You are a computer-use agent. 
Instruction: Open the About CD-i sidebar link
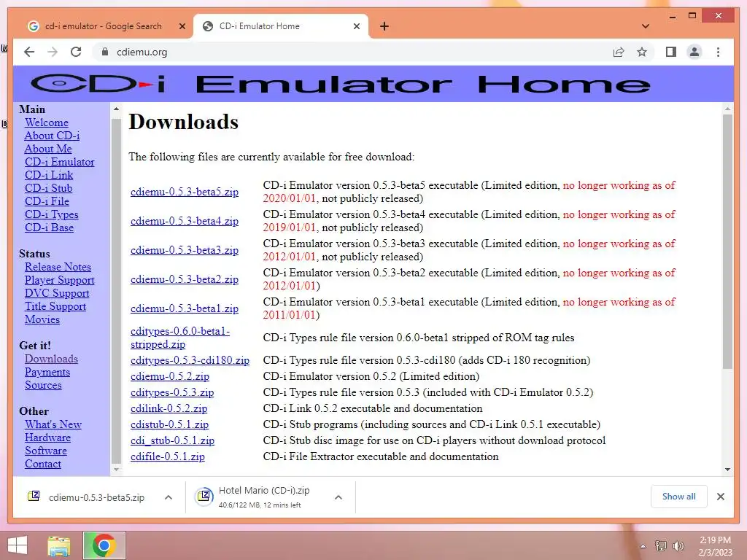point(52,136)
